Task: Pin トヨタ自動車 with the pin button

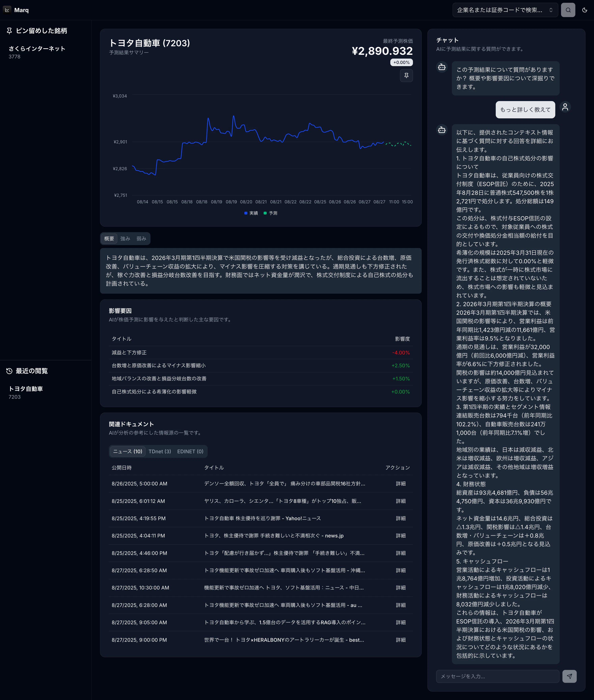Action: [406, 75]
